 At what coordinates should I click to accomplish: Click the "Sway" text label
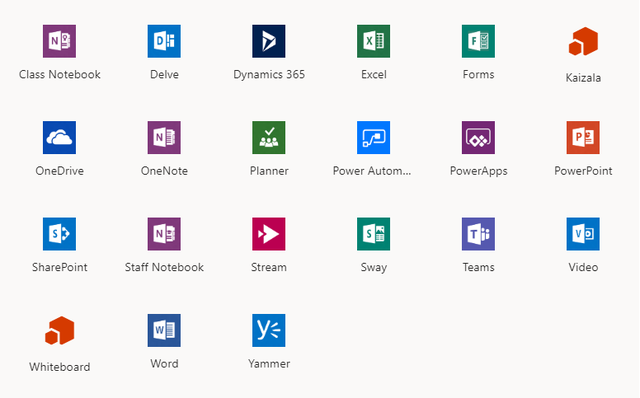coord(373,267)
